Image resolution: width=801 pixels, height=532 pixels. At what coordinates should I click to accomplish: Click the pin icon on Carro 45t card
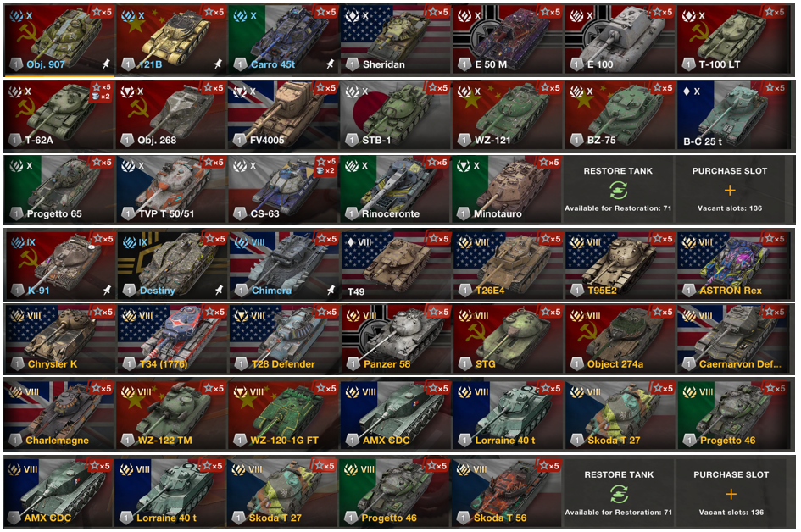click(330, 64)
